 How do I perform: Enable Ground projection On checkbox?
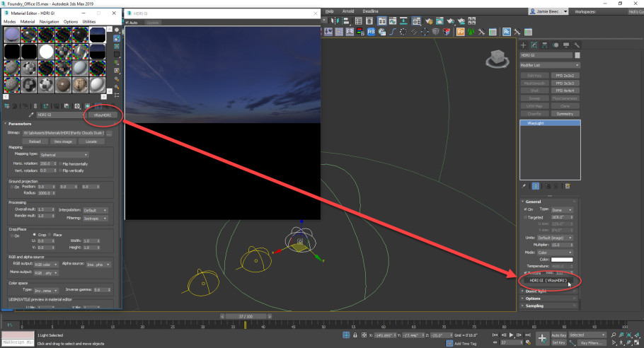point(12,187)
